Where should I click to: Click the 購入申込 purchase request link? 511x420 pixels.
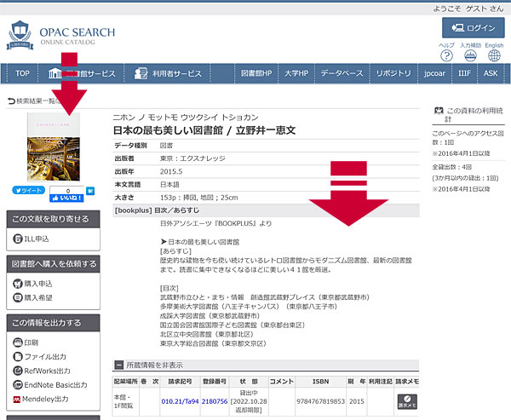[38, 284]
